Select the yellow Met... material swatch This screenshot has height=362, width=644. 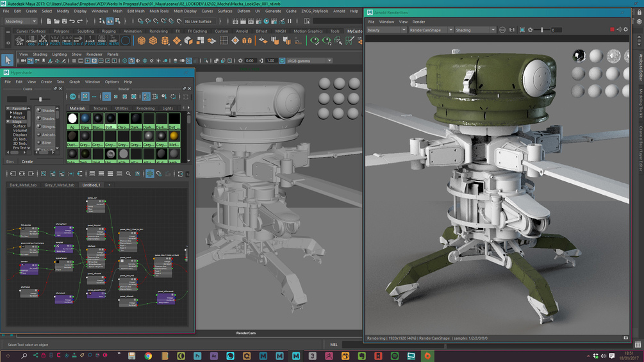coord(174,138)
